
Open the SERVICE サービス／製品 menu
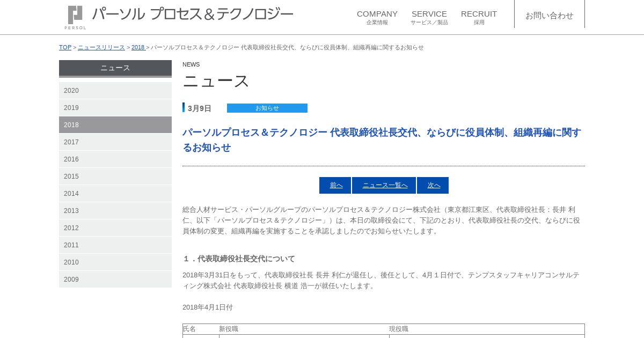pos(429,17)
